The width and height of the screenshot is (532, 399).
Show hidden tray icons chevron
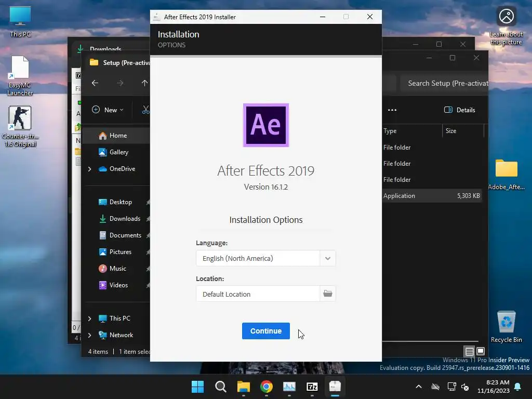click(419, 387)
